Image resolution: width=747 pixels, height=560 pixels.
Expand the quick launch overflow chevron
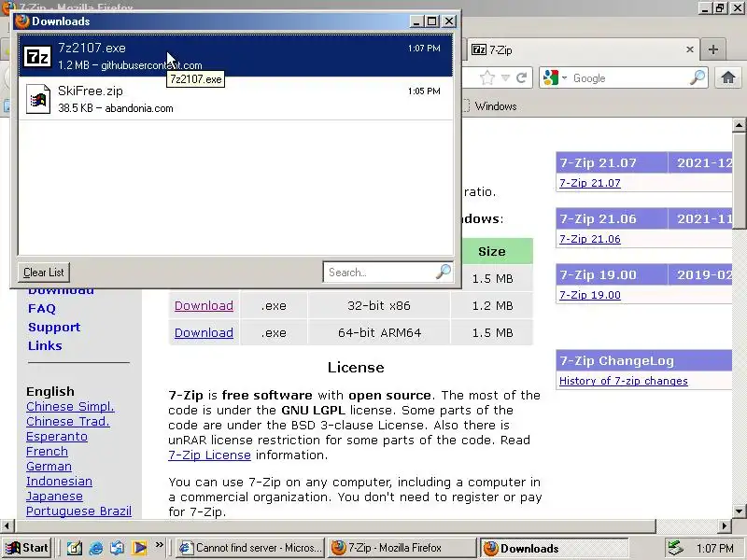click(159, 544)
